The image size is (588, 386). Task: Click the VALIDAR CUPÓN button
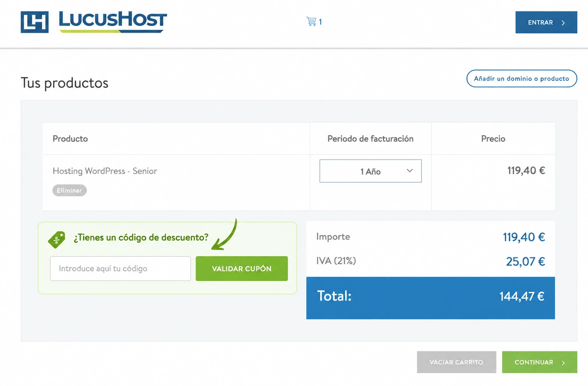tap(242, 269)
